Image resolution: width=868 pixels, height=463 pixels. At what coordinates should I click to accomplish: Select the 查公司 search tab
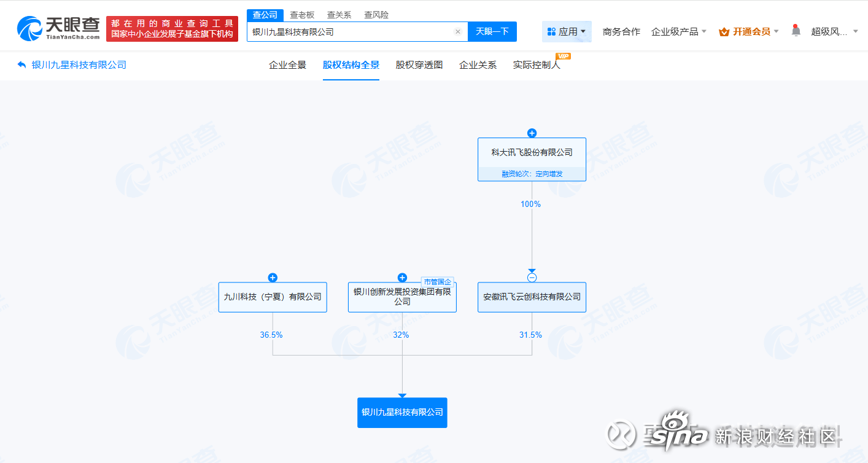pyautogui.click(x=265, y=15)
